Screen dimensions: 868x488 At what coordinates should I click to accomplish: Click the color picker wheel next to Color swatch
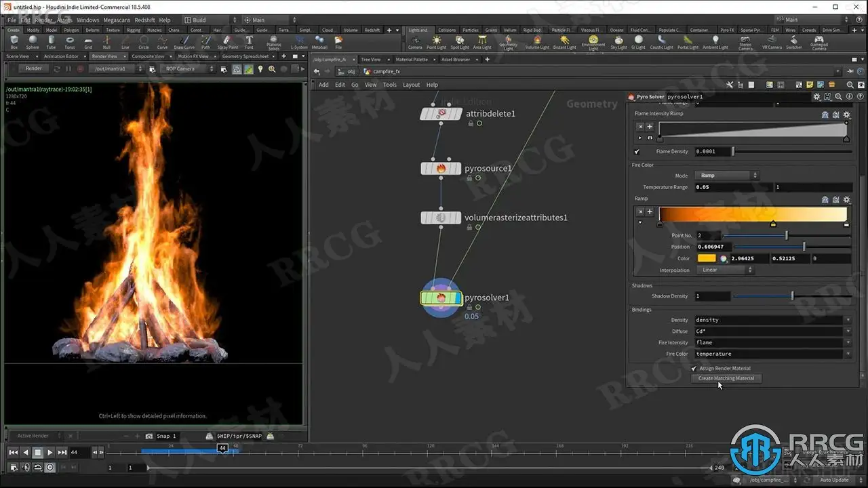pos(724,258)
